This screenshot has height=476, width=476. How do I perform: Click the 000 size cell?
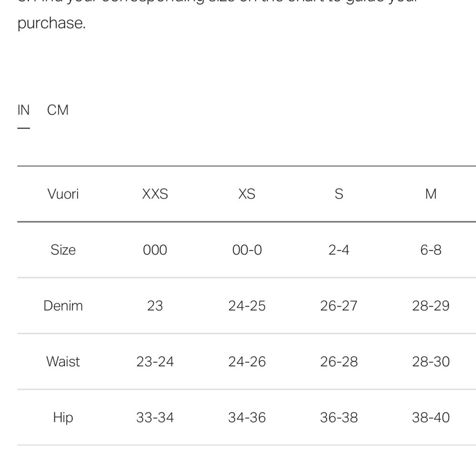155,250
